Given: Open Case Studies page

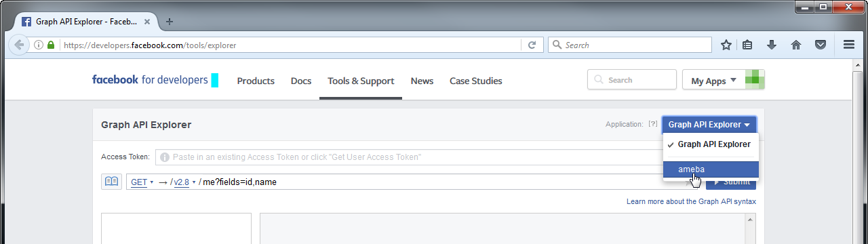Looking at the screenshot, I should tap(476, 81).
